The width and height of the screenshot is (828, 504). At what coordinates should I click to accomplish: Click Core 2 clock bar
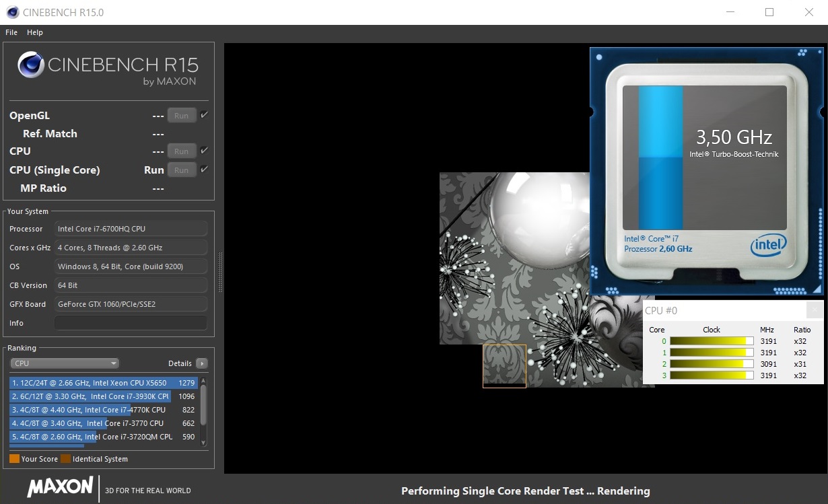point(712,364)
